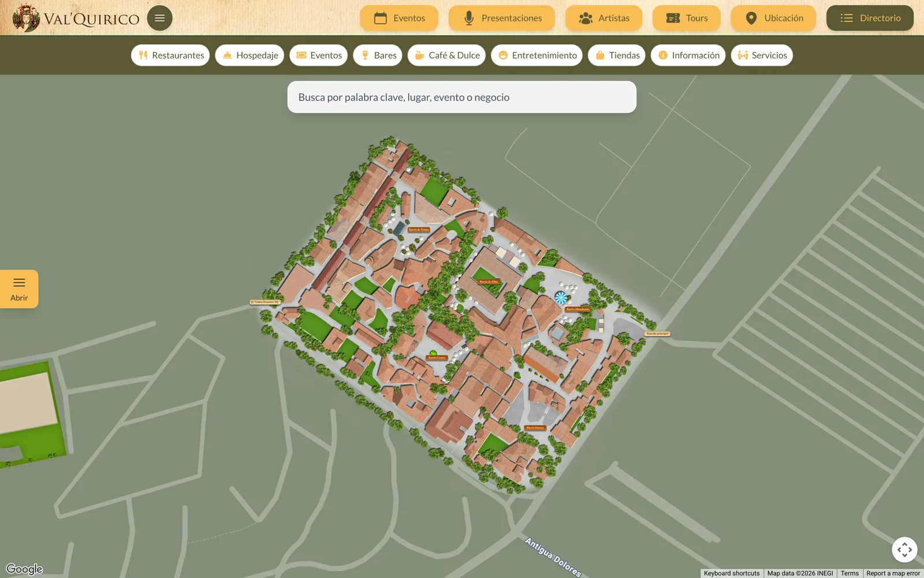Filter map by Restaurantes
924x578 pixels.
170,55
